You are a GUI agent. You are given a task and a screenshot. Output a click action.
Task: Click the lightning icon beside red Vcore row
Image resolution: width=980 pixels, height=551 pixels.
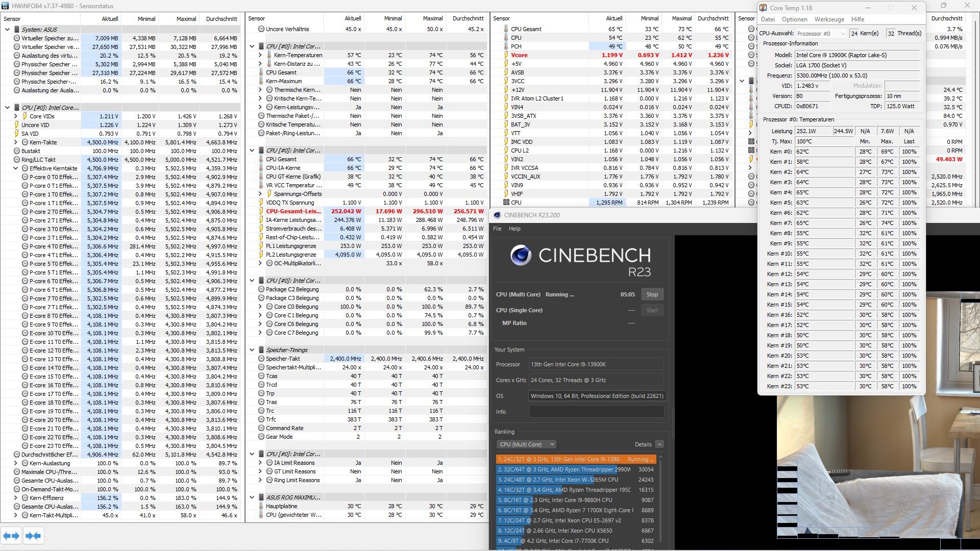coord(506,55)
